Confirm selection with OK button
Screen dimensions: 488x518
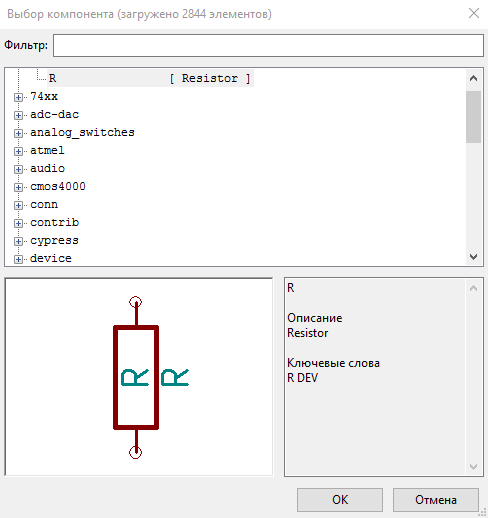(340, 500)
